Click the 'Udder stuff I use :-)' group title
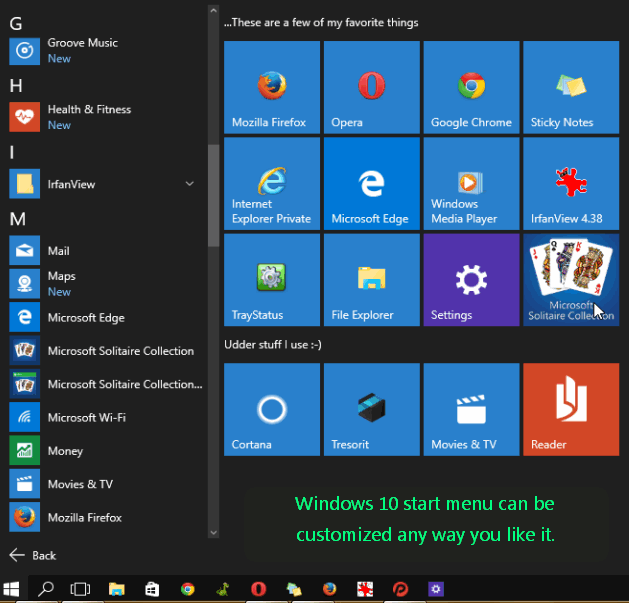Screen dimensions: 629x603 click(273, 345)
